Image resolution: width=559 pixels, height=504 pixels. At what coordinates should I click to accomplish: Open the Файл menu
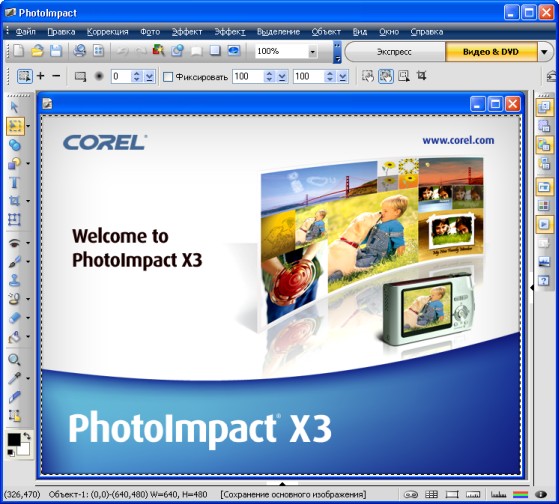pos(26,32)
